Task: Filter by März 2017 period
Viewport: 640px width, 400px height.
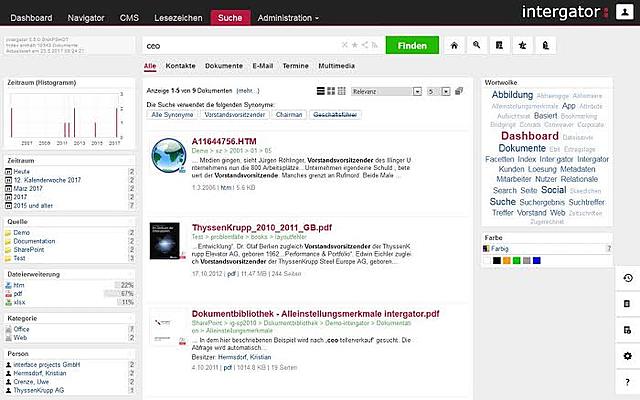Action: point(28,189)
